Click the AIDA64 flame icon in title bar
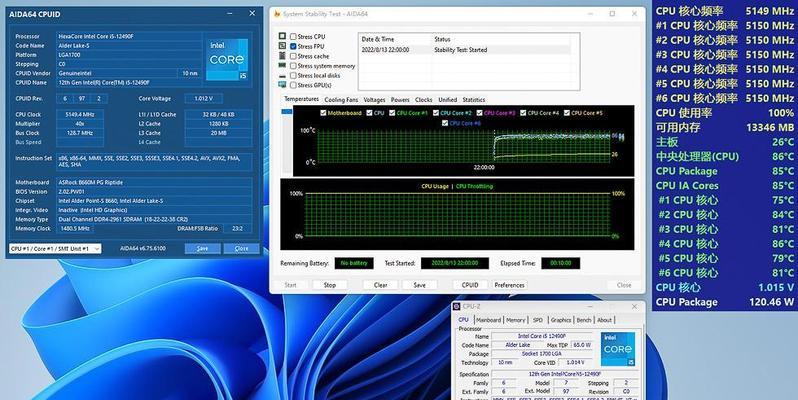Screen dimensions: 798x400 pos(277,14)
